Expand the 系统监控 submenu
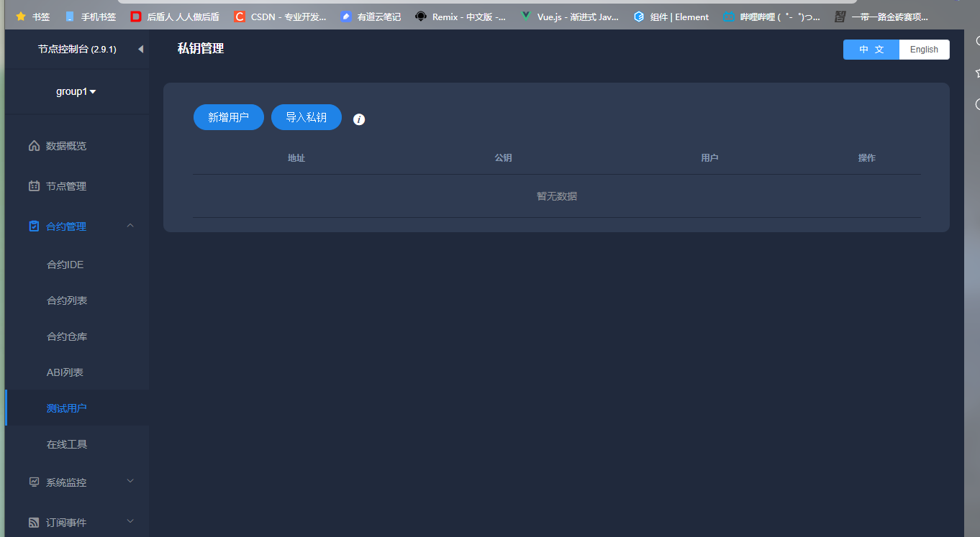 click(x=130, y=481)
